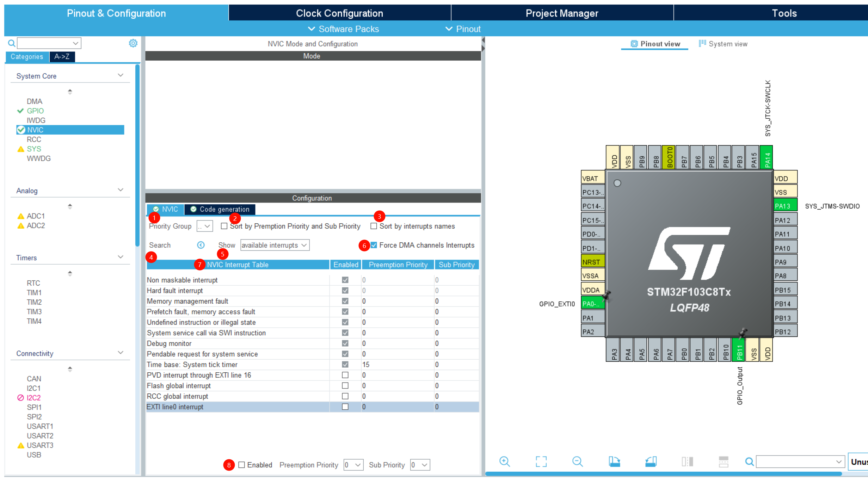Click the zoom out magnifier icon

578,461
